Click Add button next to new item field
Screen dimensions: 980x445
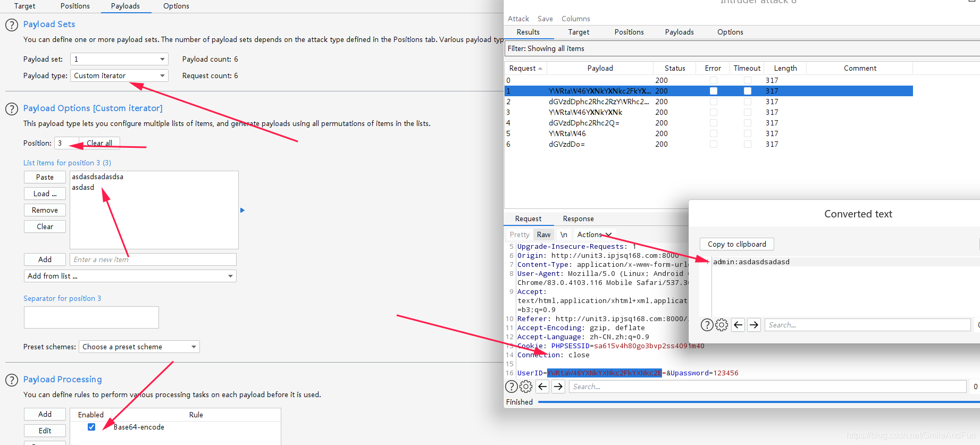pos(45,259)
